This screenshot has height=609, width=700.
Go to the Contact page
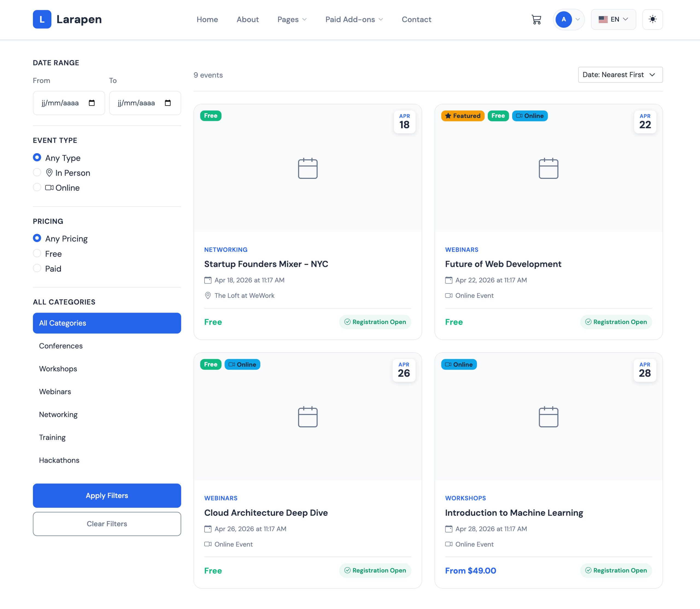click(416, 19)
